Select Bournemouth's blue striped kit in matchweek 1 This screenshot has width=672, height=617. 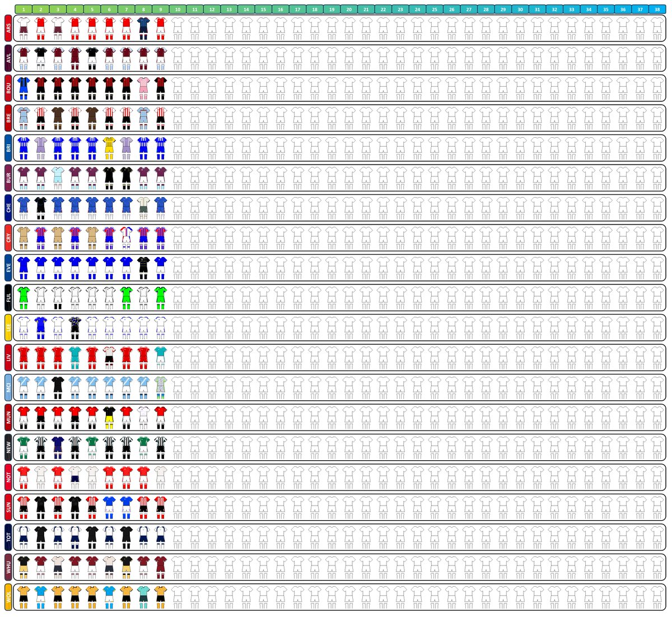24,88
